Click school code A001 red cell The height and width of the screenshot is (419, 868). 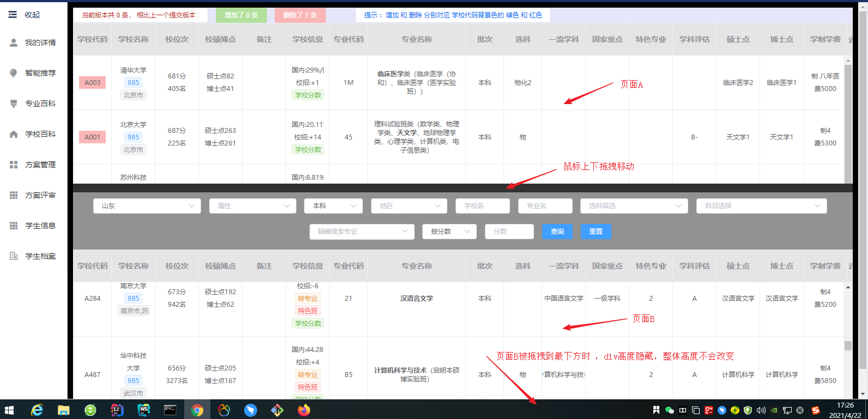[93, 137]
